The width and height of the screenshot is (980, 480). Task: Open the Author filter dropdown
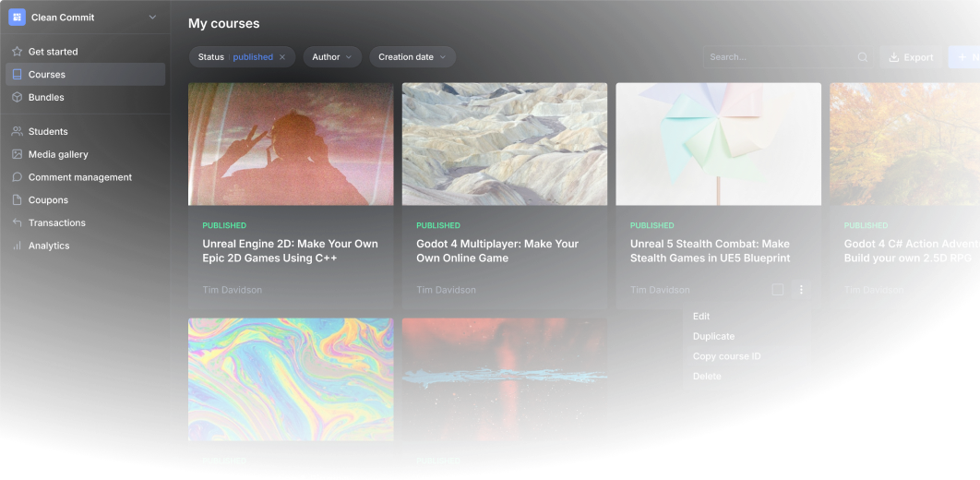[332, 57]
